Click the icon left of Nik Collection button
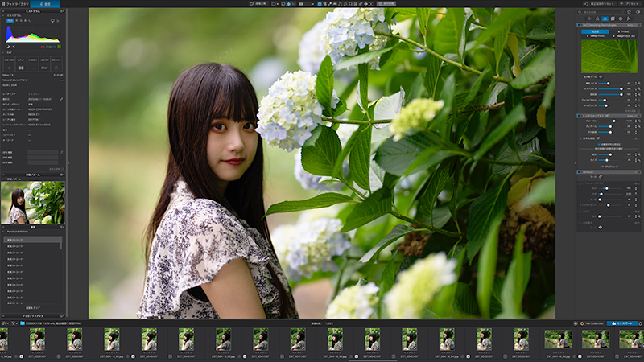 click(576, 323)
